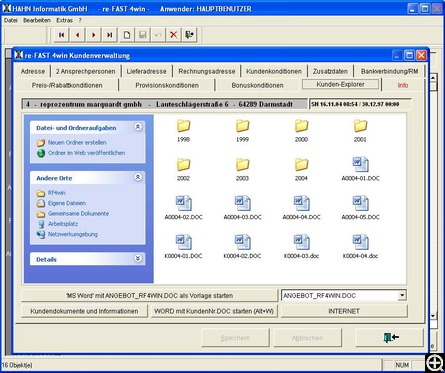The width and height of the screenshot is (445, 373).
Task: Open the 2002 folder
Action: 183,169
